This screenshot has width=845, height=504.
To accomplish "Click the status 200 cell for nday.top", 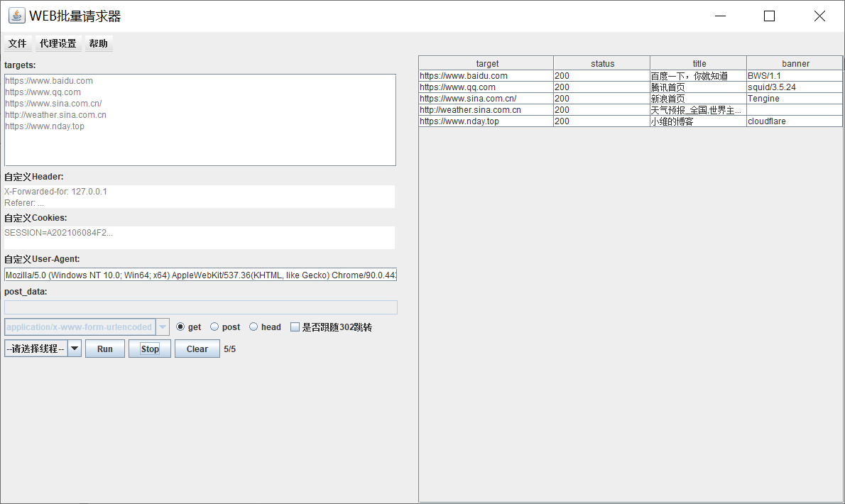I will pos(602,121).
